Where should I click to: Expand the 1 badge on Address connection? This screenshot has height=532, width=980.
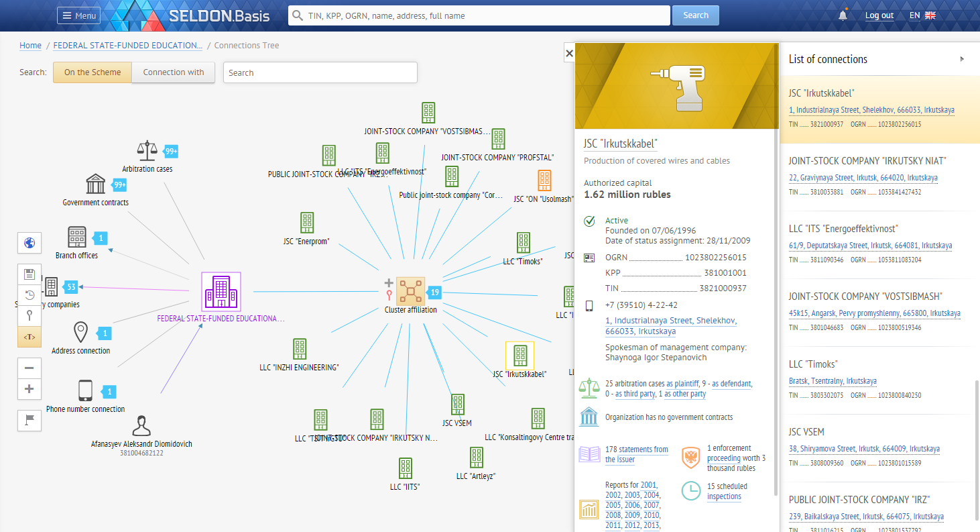(104, 333)
